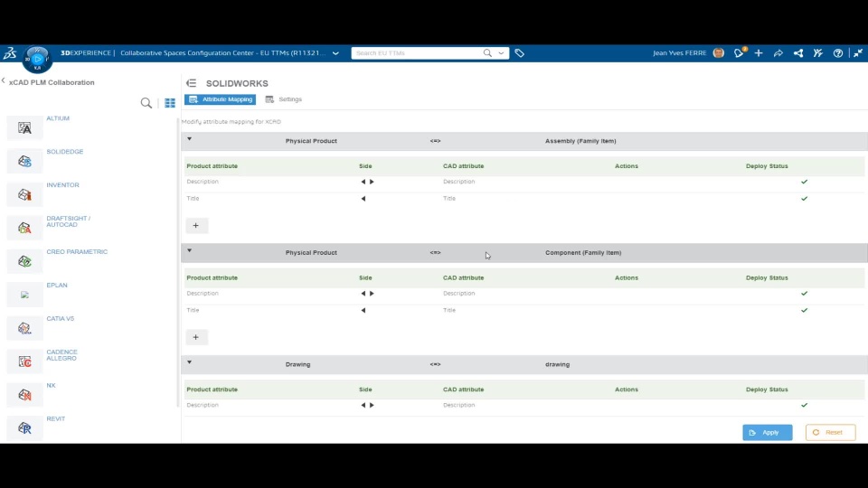Click deploy status checkmark for Component Title
Viewport: 868px width, 488px height.
pyautogui.click(x=805, y=310)
